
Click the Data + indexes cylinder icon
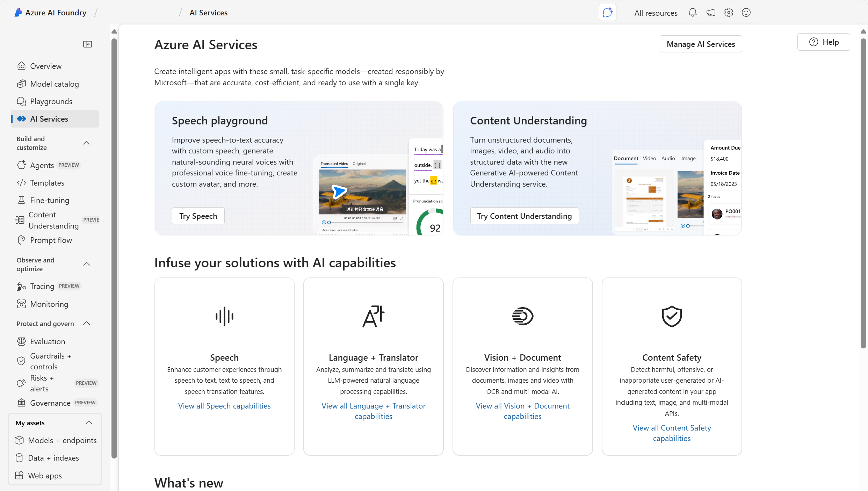click(x=19, y=458)
